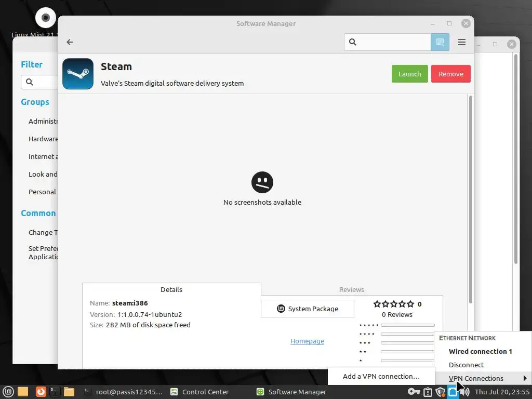Open the hamburger menu in Software Manager

pyautogui.click(x=461, y=42)
